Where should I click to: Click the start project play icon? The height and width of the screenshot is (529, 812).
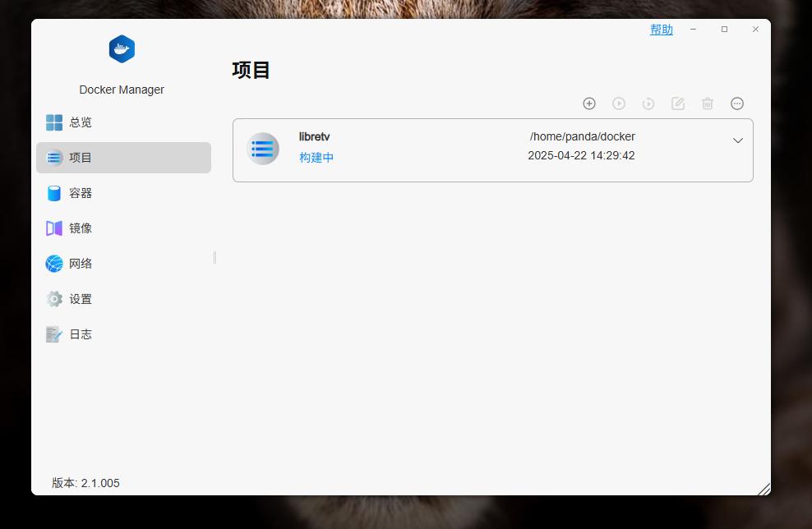(619, 103)
